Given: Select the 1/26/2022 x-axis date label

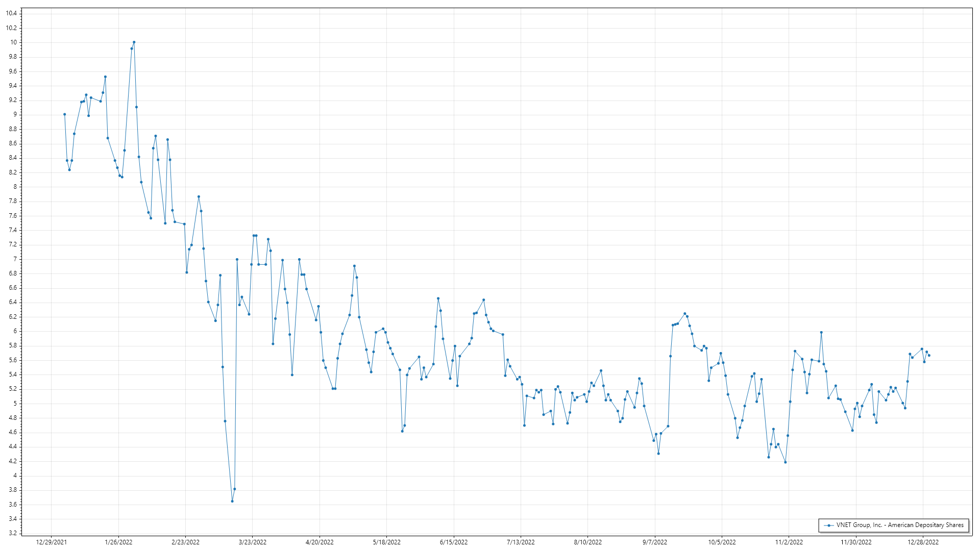Looking at the screenshot, I should 118,542.
